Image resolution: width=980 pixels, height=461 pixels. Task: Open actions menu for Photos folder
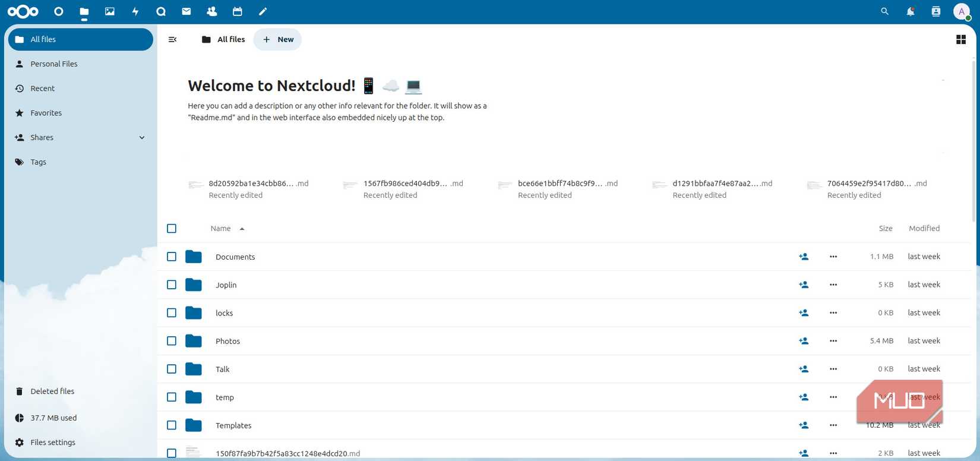point(833,341)
